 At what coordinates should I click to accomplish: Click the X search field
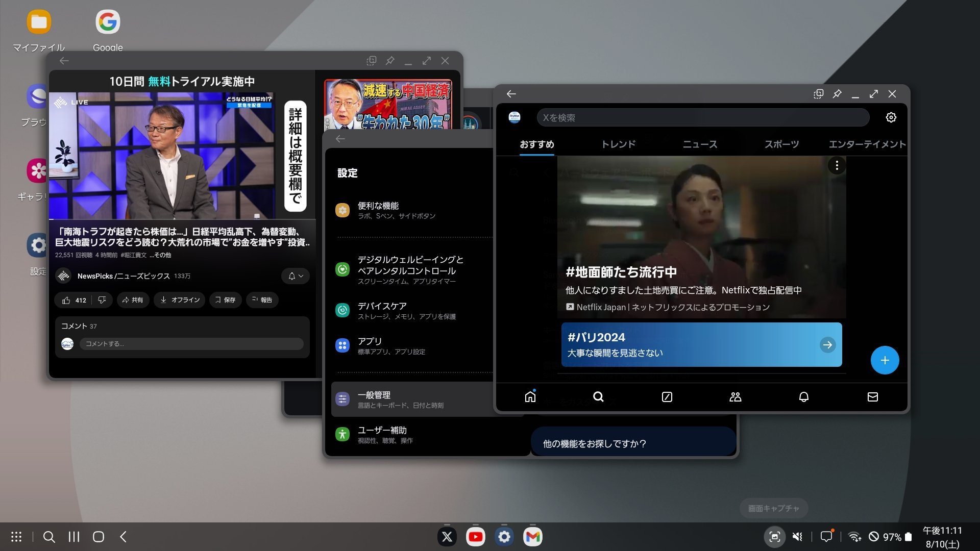coord(703,118)
